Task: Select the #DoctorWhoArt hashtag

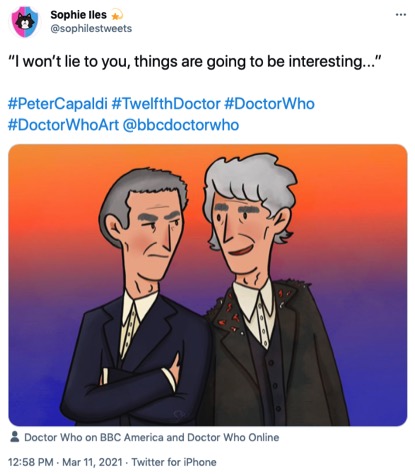Action: click(63, 125)
